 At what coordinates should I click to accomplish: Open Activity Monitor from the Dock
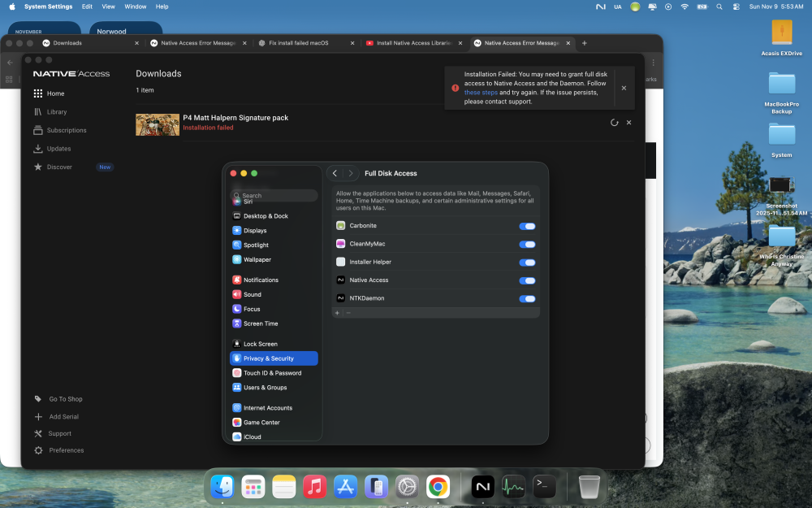point(514,487)
